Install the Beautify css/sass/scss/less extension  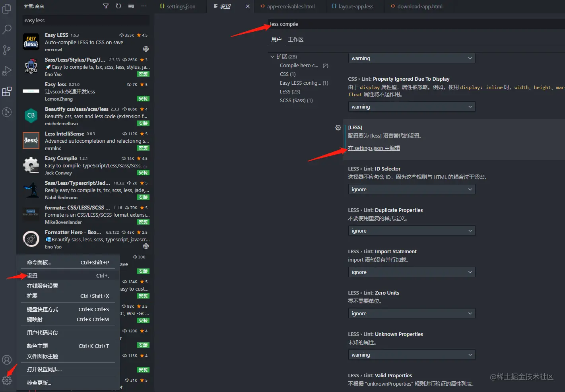tap(143, 123)
